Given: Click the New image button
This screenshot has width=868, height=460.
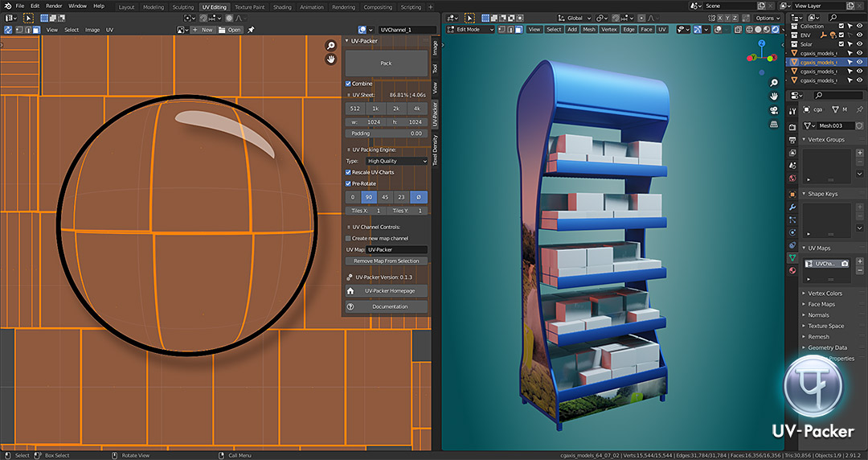Looking at the screenshot, I should click(203, 30).
